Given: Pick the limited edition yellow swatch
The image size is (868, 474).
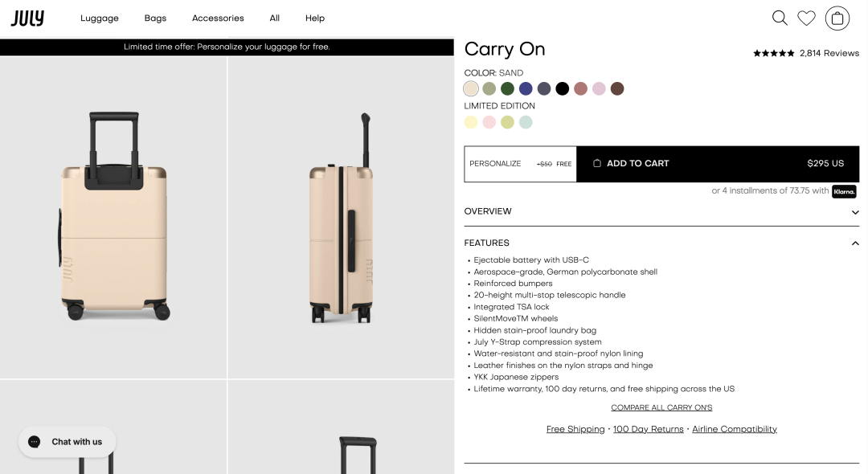Looking at the screenshot, I should [471, 122].
